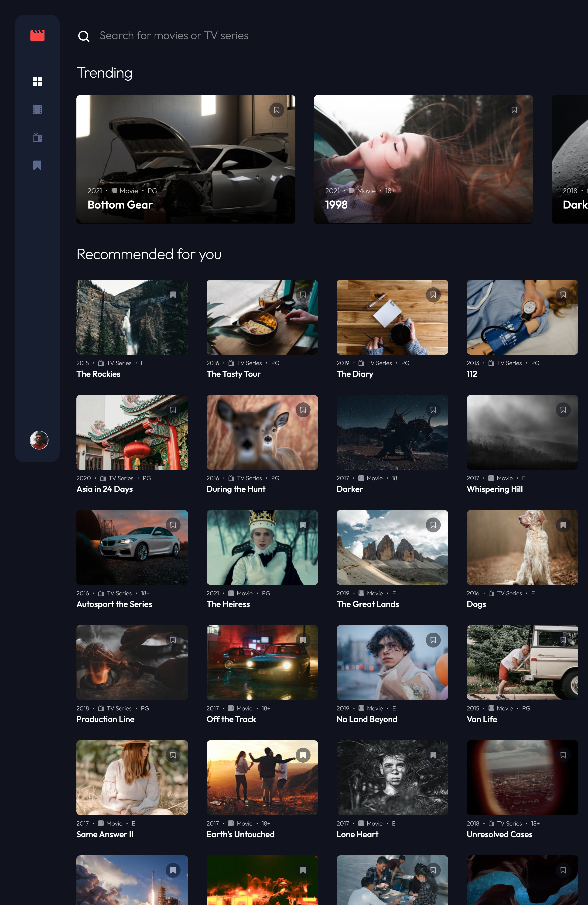Bookmark the Whispering Hill movie

pos(563,410)
